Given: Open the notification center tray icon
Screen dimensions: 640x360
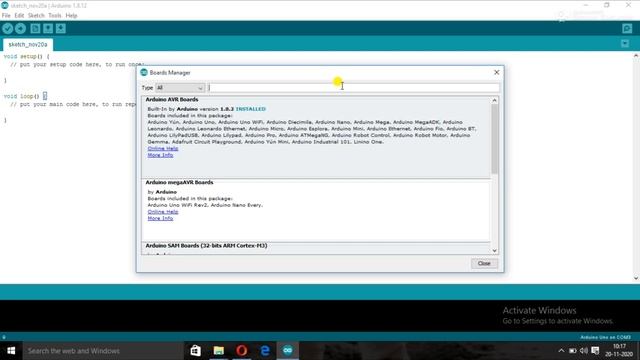Looking at the screenshot, I should point(595,351).
